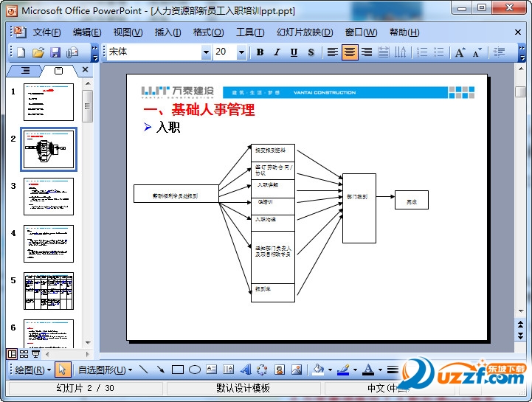This screenshot has height=402, width=532.
Task: Switch to Normal view icon
Action: (x=12, y=355)
